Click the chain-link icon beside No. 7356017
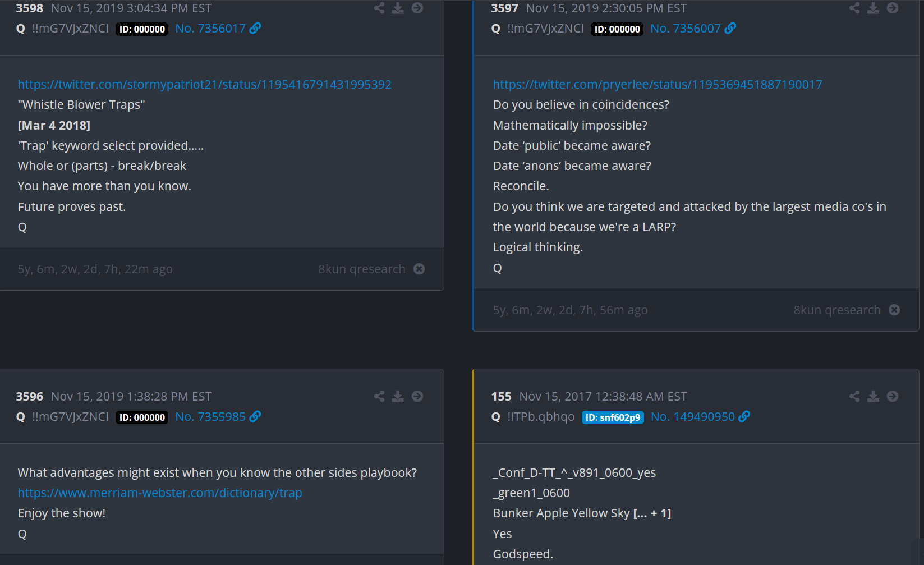This screenshot has width=924, height=565. point(255,28)
